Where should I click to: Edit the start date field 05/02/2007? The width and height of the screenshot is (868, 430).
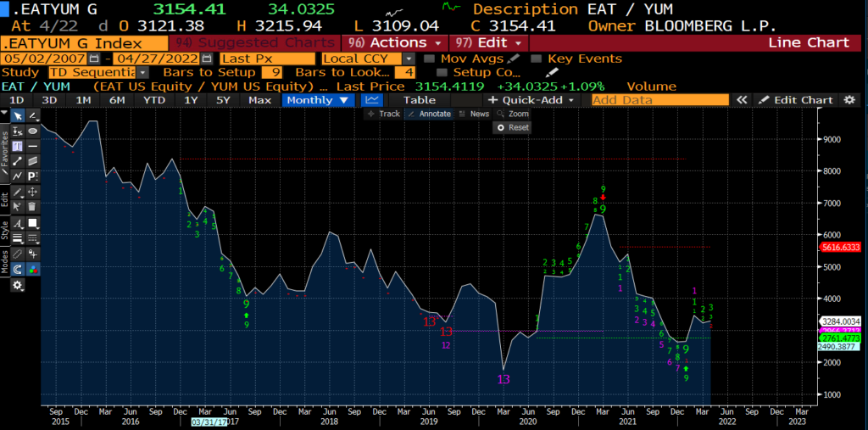pyautogui.click(x=44, y=59)
